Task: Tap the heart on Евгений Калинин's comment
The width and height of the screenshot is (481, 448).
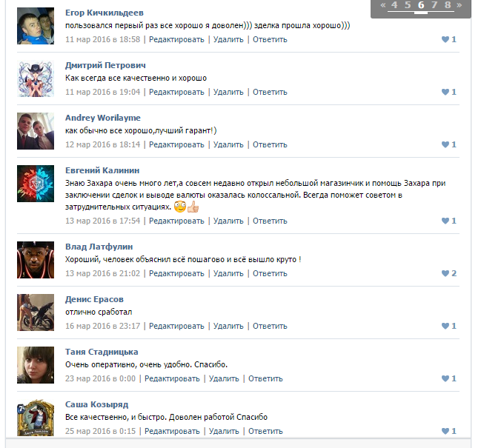Action: click(445, 221)
